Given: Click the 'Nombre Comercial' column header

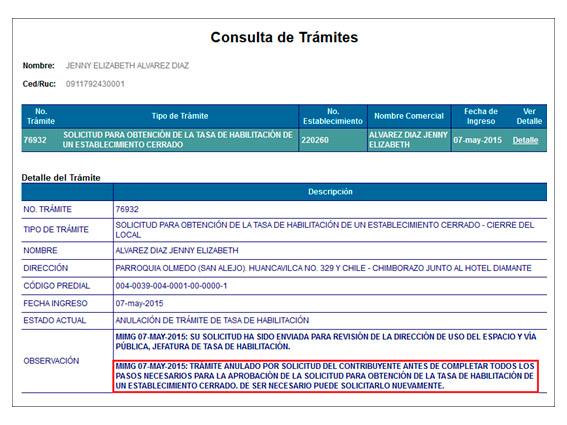Looking at the screenshot, I should (409, 116).
